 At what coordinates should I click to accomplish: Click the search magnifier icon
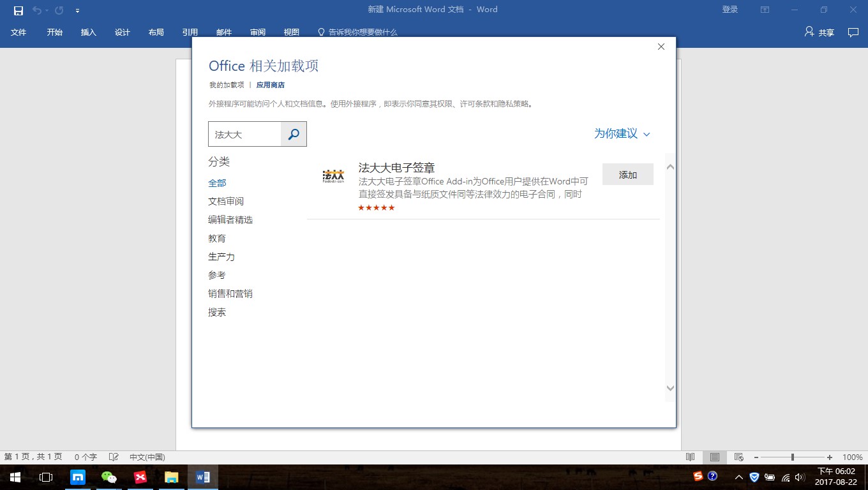coord(294,134)
